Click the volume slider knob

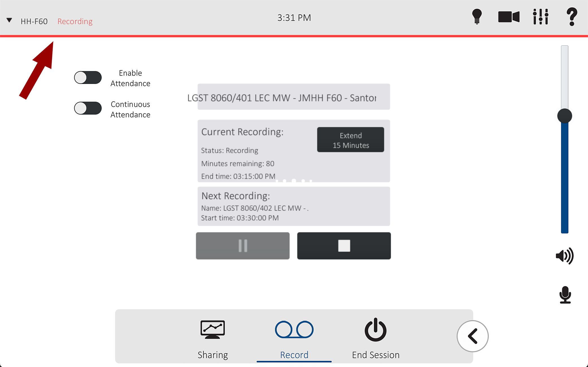565,116
